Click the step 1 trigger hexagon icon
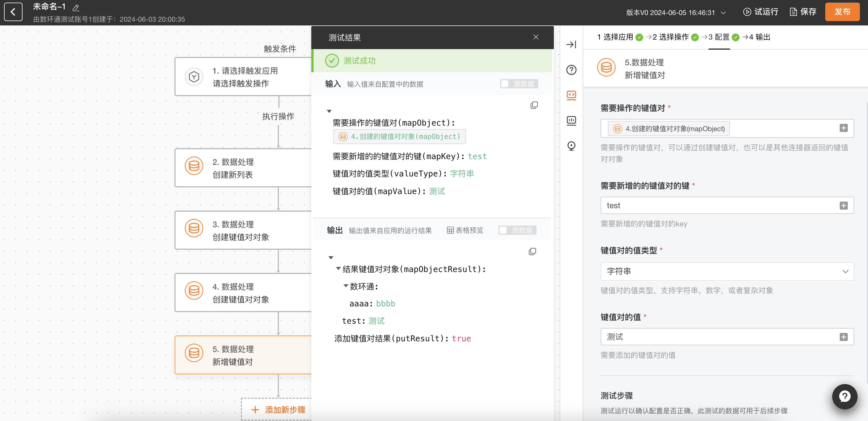 coord(194,77)
